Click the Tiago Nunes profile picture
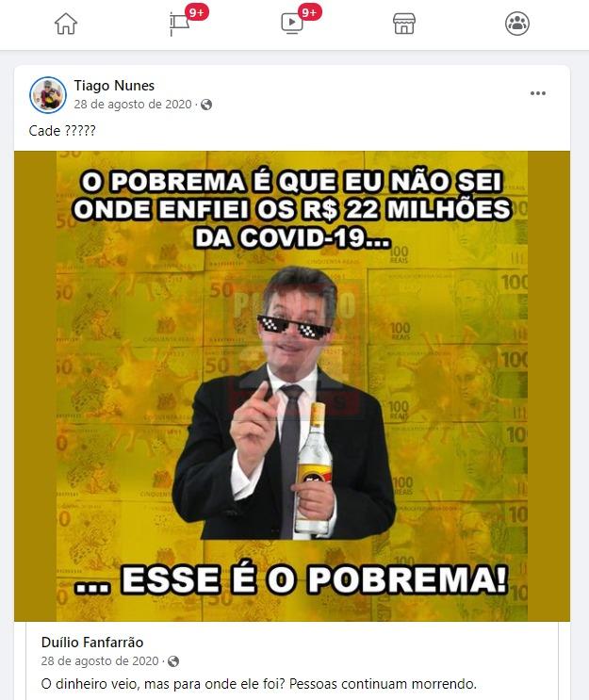This screenshot has width=589, height=700. point(48,94)
